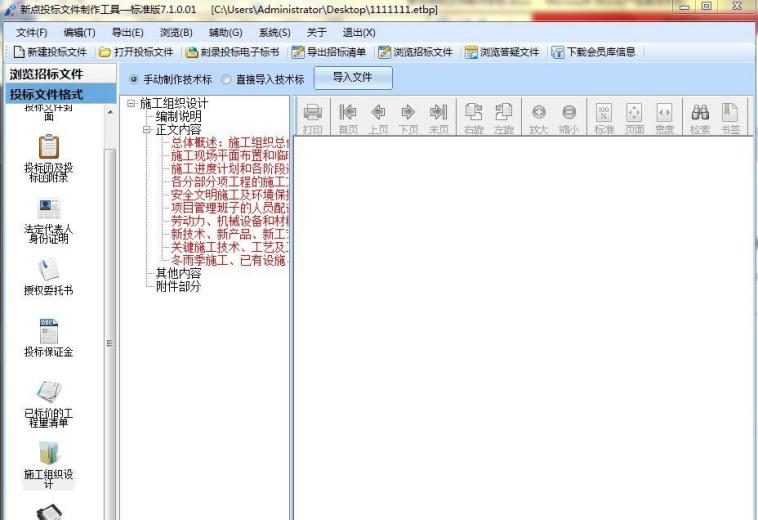
Task: Open the 关于 menu
Action: pos(317,32)
